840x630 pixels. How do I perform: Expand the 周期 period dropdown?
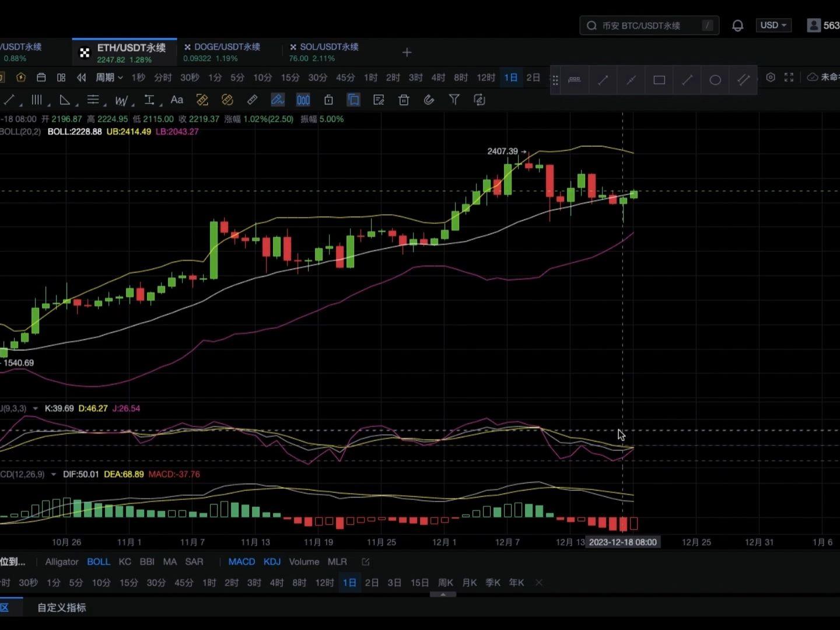coord(109,78)
